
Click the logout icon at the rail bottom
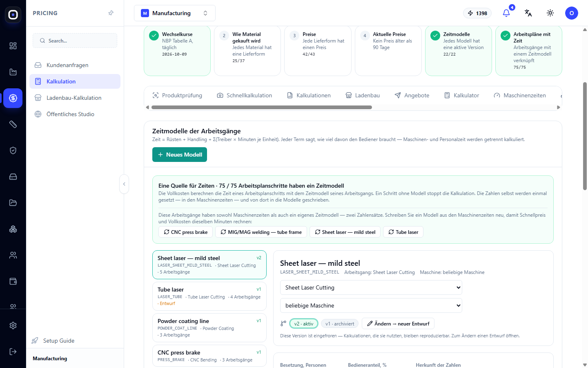(13, 352)
